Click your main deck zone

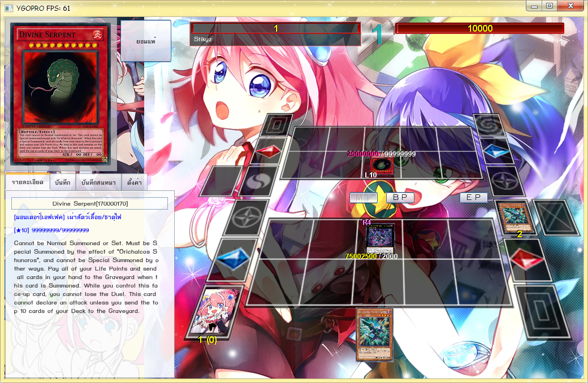coord(544,312)
